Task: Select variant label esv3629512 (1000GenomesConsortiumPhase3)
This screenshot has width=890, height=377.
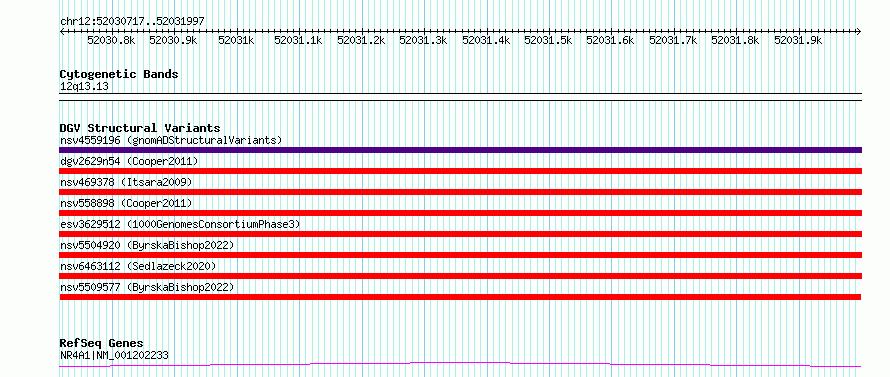Action: 180,224
